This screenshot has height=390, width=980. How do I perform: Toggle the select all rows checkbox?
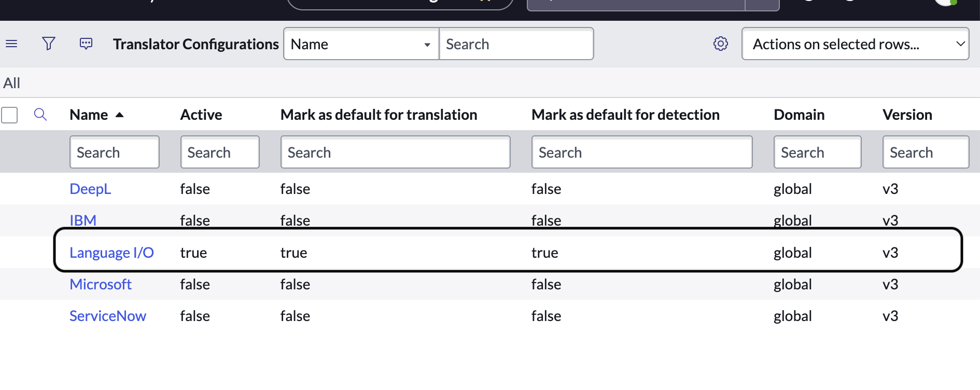point(10,115)
